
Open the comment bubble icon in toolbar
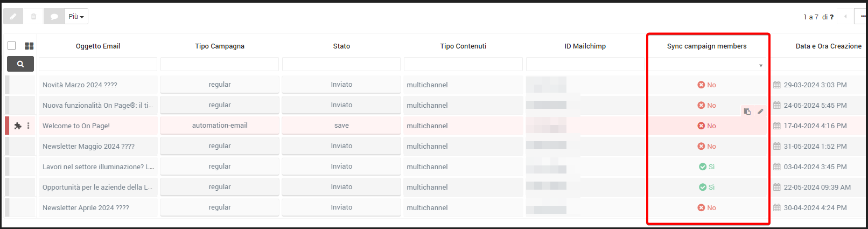[x=54, y=17]
